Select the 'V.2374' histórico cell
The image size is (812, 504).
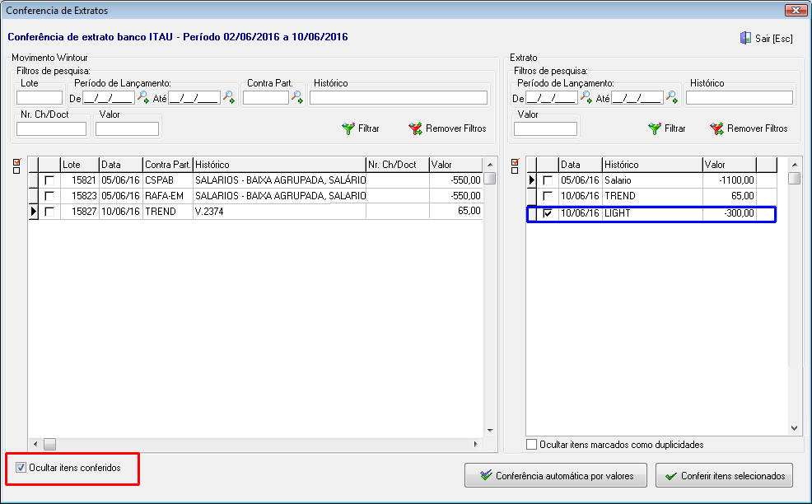click(x=280, y=212)
